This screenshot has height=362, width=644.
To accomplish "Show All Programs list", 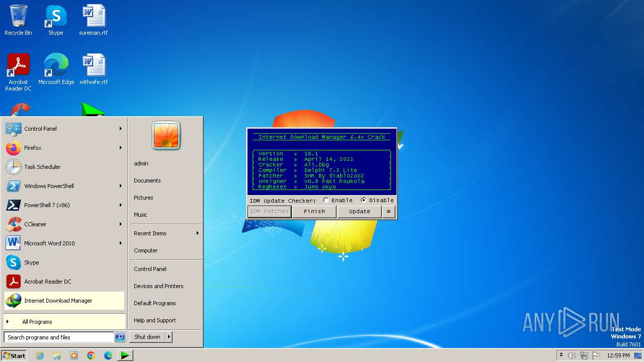I will (64, 322).
